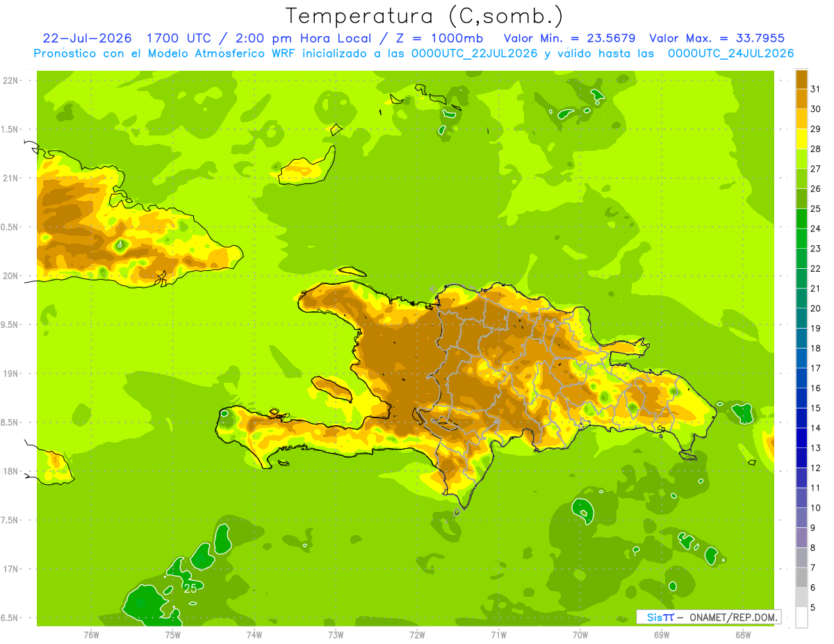
Task: Click the title "Temperatura (C,somb.)"
Action: coord(425,16)
